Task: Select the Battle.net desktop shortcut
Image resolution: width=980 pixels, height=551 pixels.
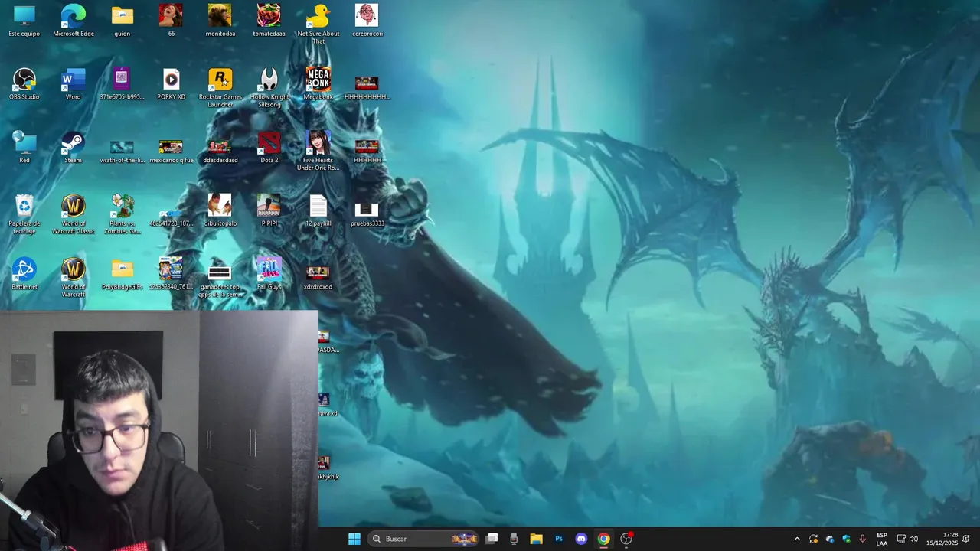Action: pyautogui.click(x=24, y=274)
